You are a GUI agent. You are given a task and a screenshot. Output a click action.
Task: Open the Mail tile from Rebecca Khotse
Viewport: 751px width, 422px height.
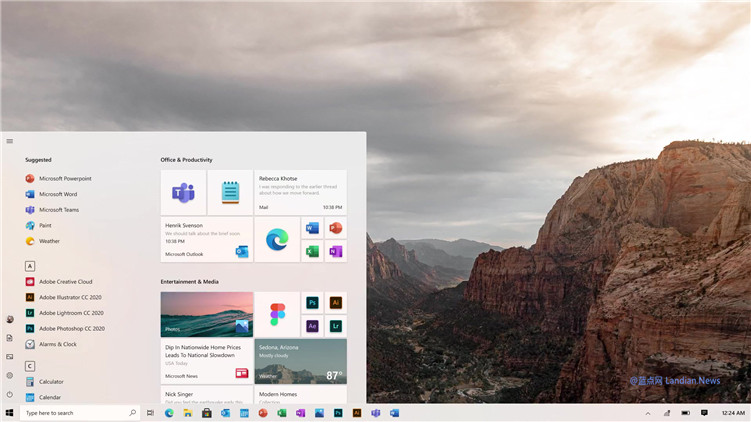[x=301, y=193]
